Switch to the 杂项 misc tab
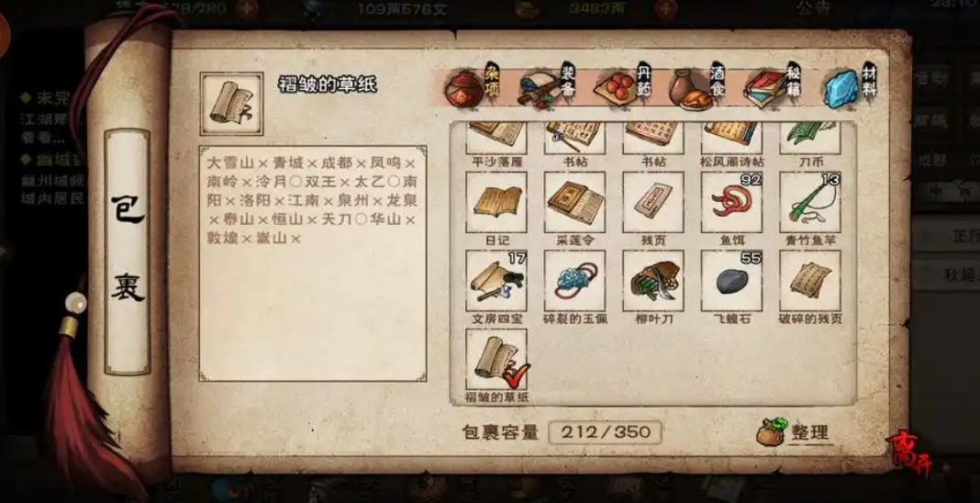Viewport: 980px width, 503px height. point(472,85)
